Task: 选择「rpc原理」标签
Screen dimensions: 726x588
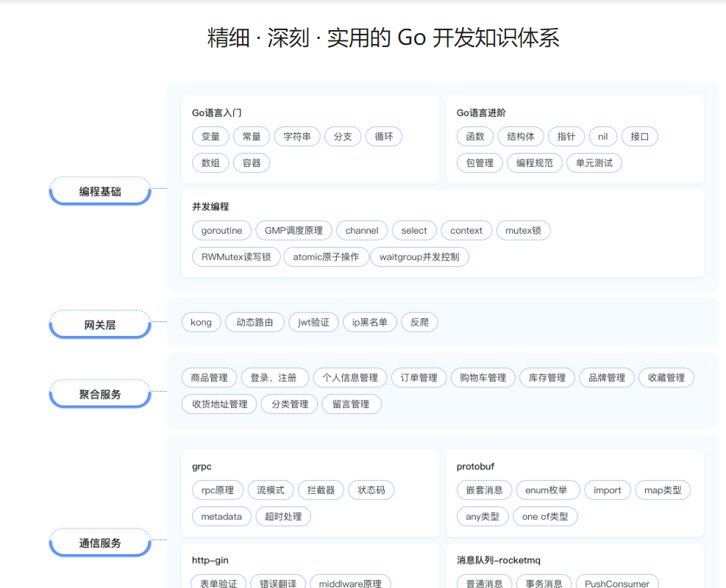Action: 217,490
